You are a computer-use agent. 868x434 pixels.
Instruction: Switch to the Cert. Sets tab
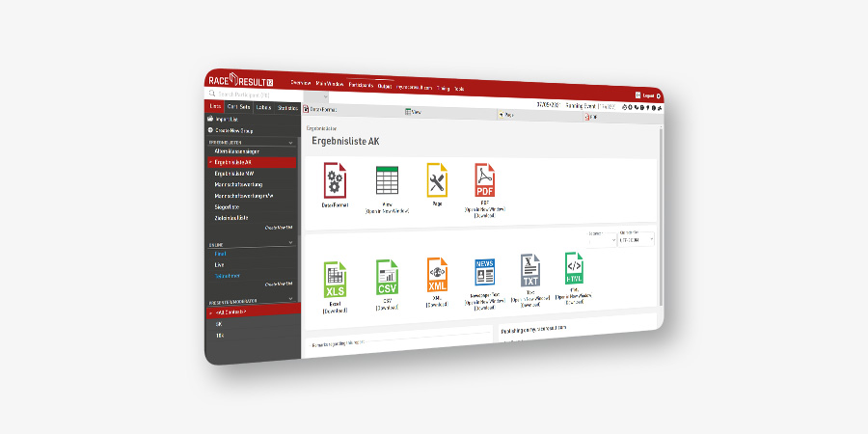coord(238,107)
